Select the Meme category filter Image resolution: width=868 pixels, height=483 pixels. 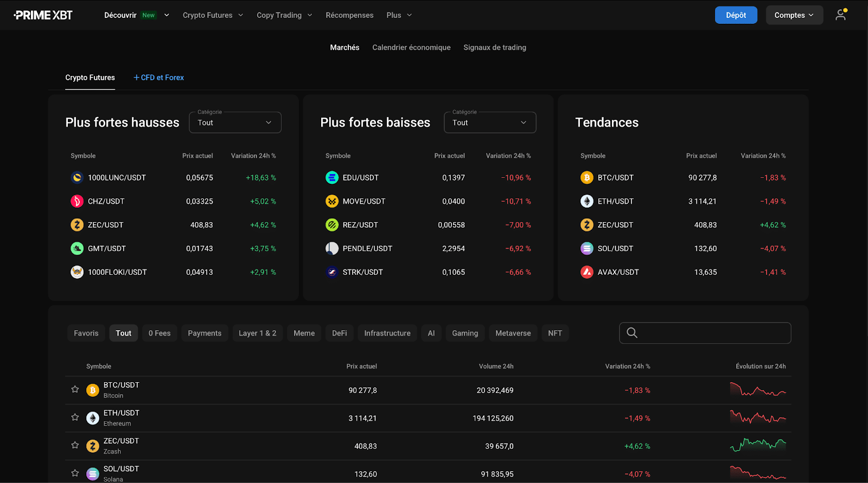click(304, 333)
